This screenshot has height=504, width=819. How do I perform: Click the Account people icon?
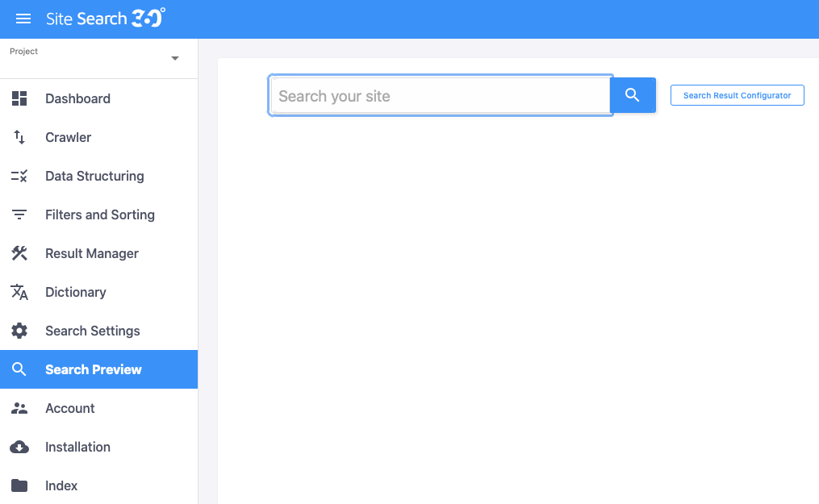click(19, 408)
